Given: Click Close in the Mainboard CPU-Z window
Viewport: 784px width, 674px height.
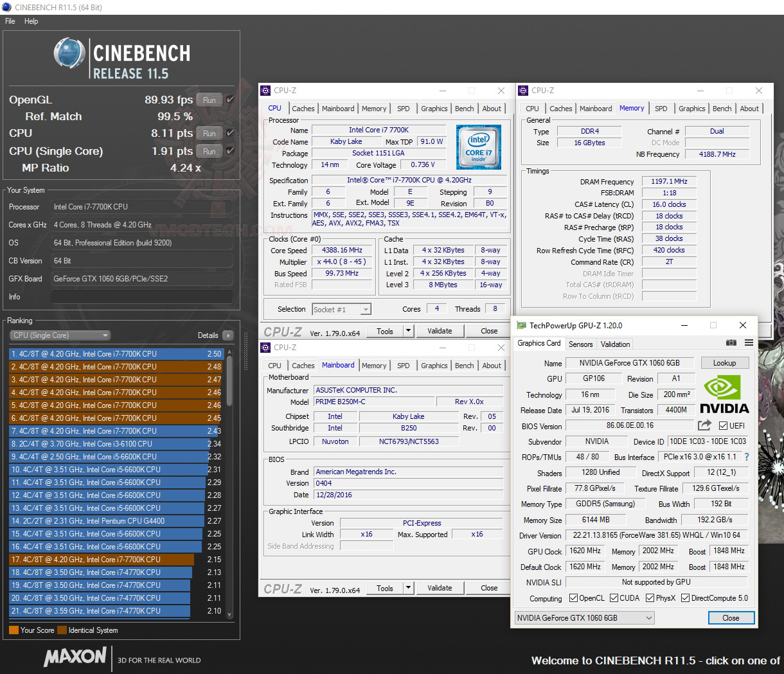Looking at the screenshot, I should pos(489,588).
